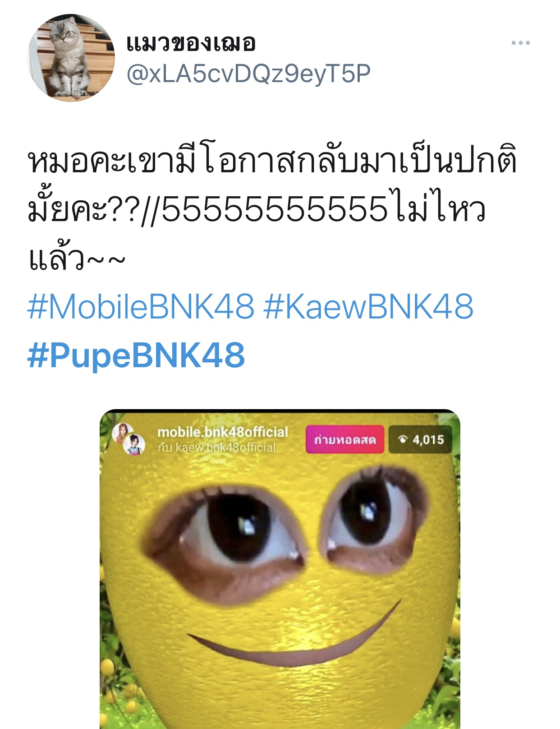The width and height of the screenshot is (560, 729).
Task: Open the cat profile avatar
Action: [x=72, y=58]
